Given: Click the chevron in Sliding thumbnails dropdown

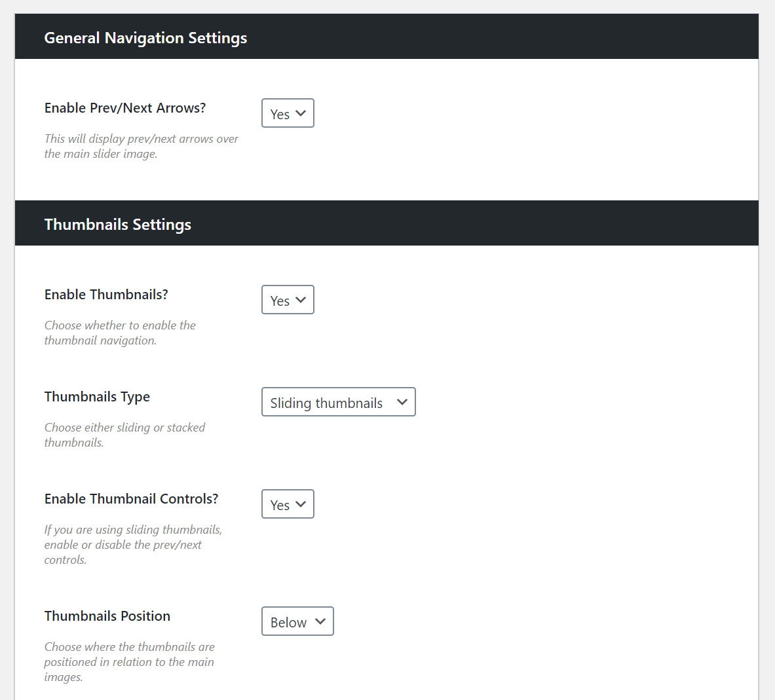Looking at the screenshot, I should (402, 402).
